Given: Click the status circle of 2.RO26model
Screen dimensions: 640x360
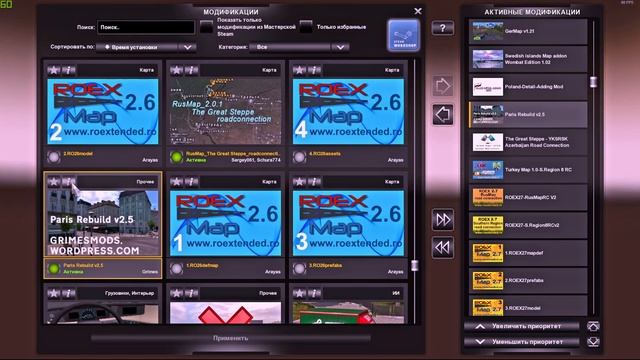Looking at the screenshot, I should click(53, 157).
